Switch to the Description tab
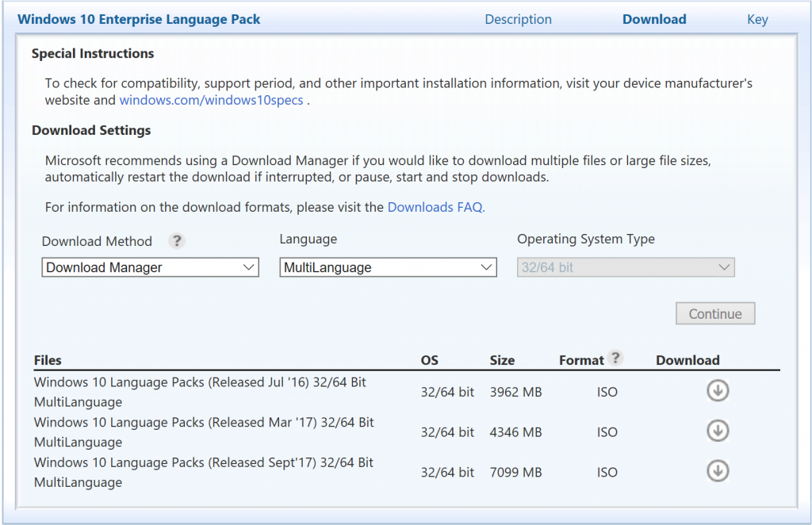This screenshot has width=812, height=525. 518,20
